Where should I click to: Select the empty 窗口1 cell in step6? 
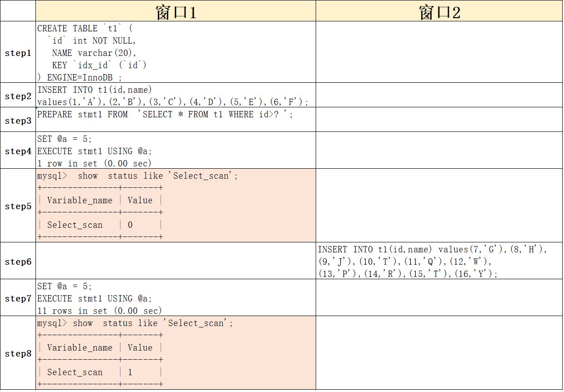(175, 261)
